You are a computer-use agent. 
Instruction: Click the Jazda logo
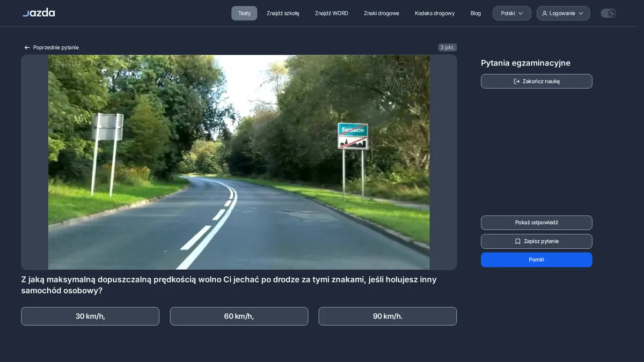tap(39, 13)
